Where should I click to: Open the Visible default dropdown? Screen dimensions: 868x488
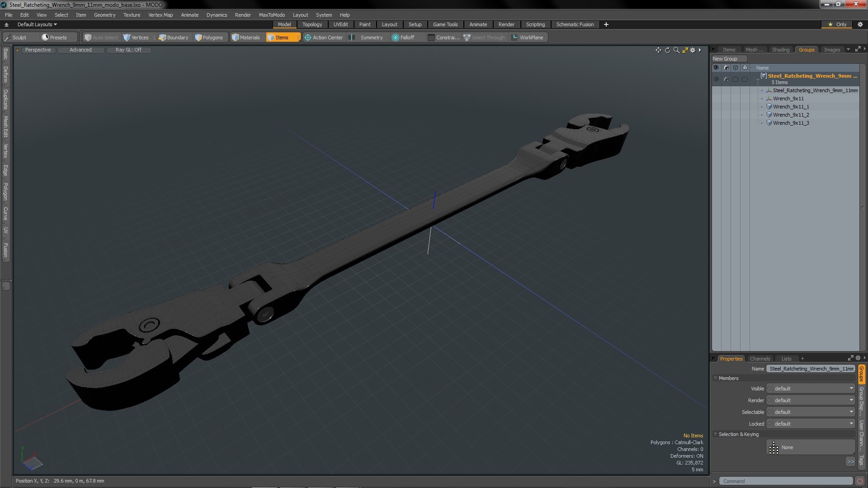(x=812, y=389)
